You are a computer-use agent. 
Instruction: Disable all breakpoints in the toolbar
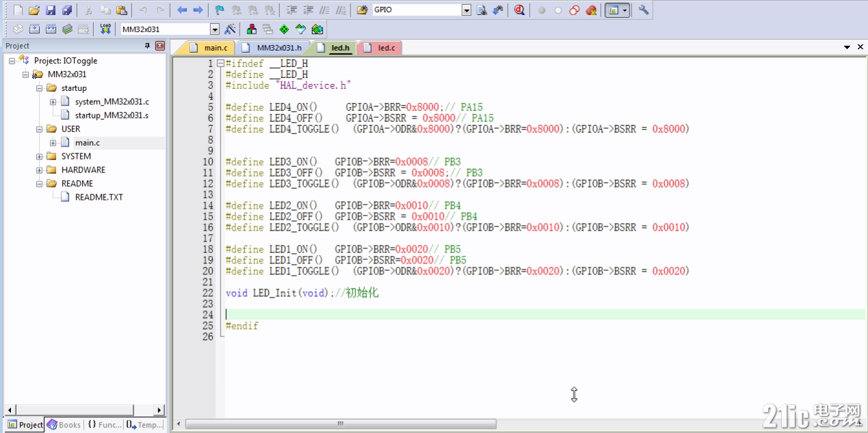pos(574,10)
